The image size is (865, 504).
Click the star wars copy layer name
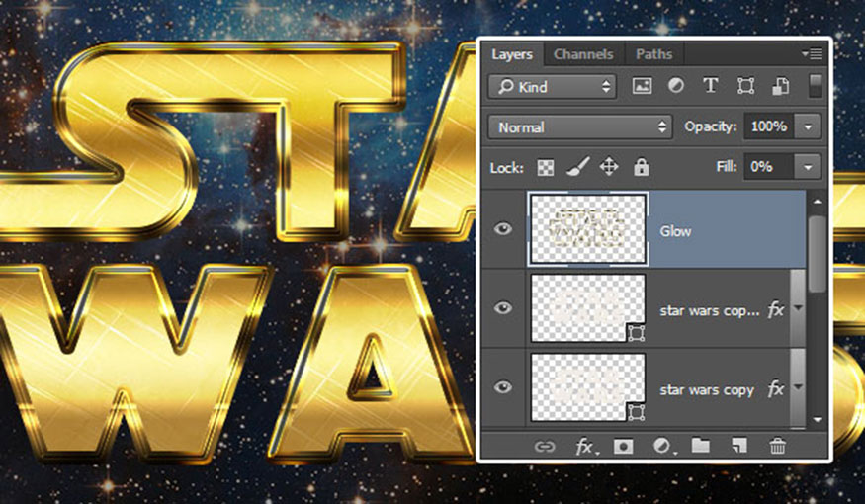[707, 390]
